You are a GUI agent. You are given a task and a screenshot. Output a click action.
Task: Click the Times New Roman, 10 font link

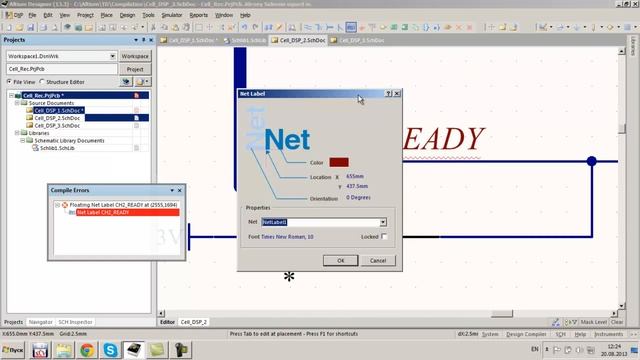coord(287,237)
